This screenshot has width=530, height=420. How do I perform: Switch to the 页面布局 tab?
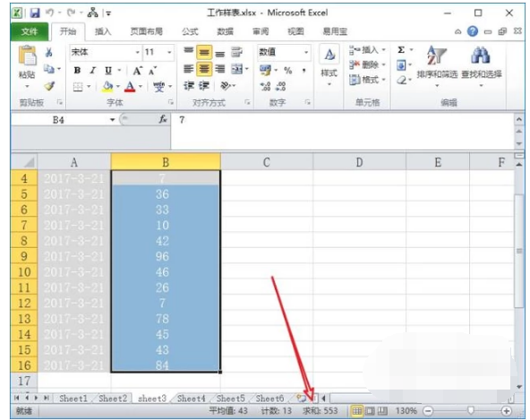pos(146,31)
